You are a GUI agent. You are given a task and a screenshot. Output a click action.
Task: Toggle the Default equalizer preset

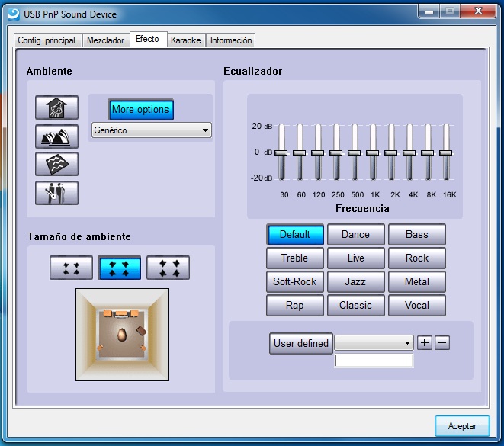click(294, 235)
